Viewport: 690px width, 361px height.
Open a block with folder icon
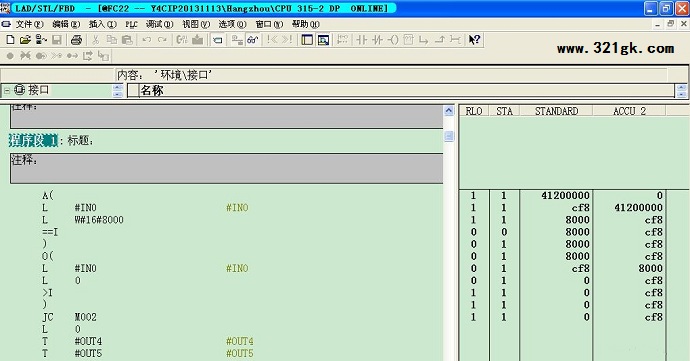(26, 40)
